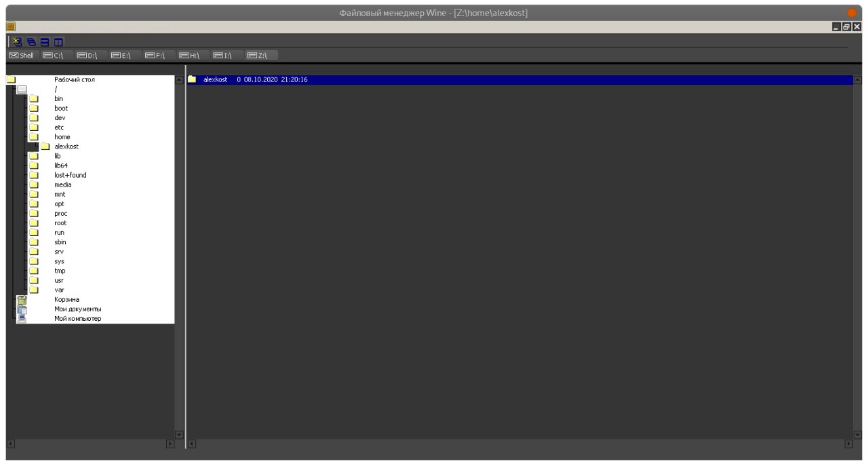Viewport: 868px width, 466px height.
Task: Select the root folder label
Action: click(61, 222)
